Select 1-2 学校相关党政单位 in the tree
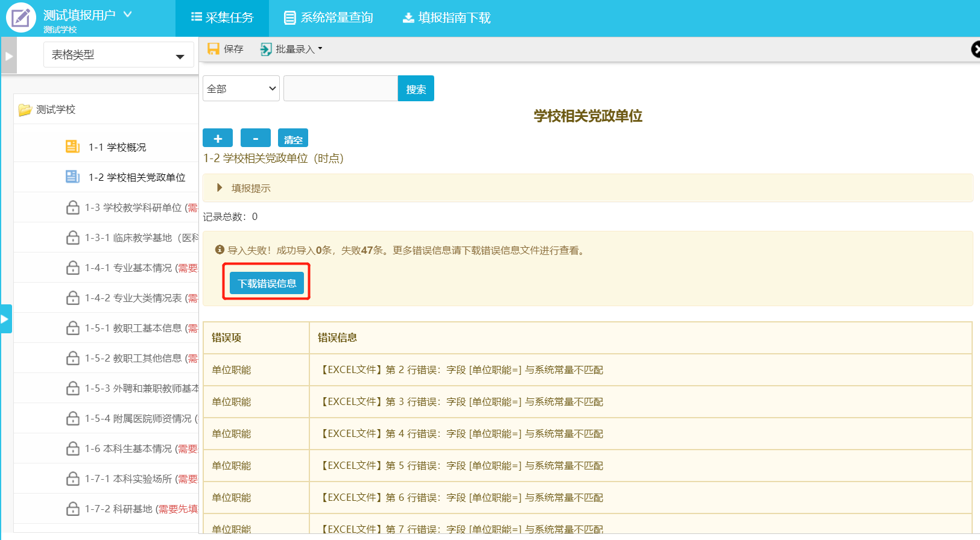 137,177
